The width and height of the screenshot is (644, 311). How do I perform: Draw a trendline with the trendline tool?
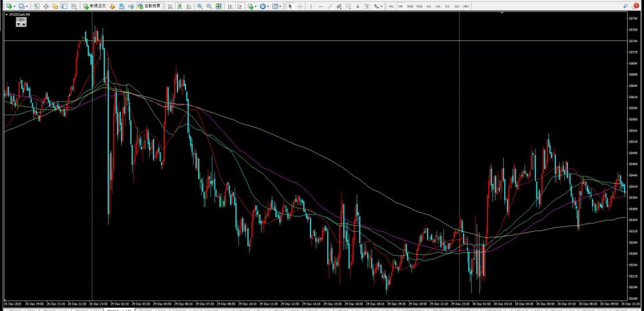(330, 6)
